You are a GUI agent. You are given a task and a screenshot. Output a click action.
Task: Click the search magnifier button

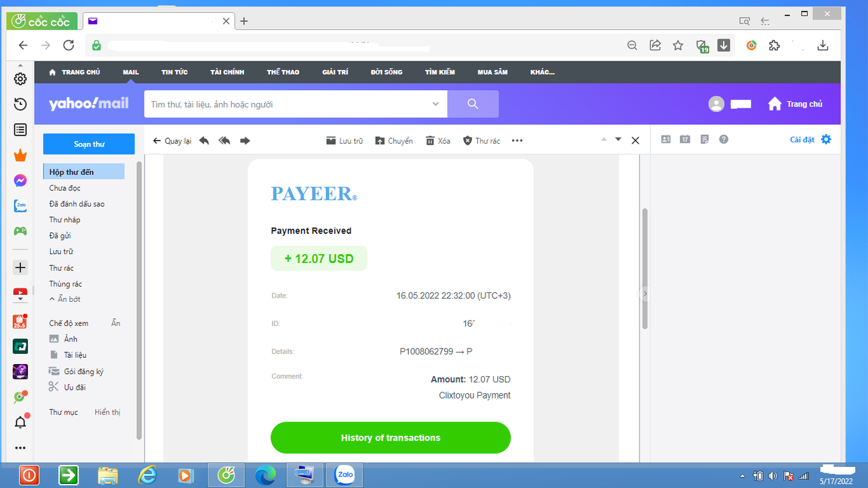click(x=473, y=104)
